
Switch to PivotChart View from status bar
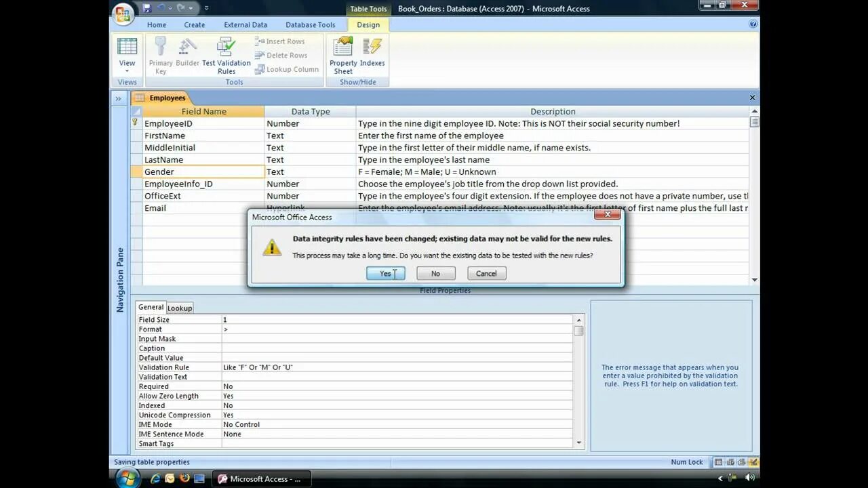click(x=742, y=462)
